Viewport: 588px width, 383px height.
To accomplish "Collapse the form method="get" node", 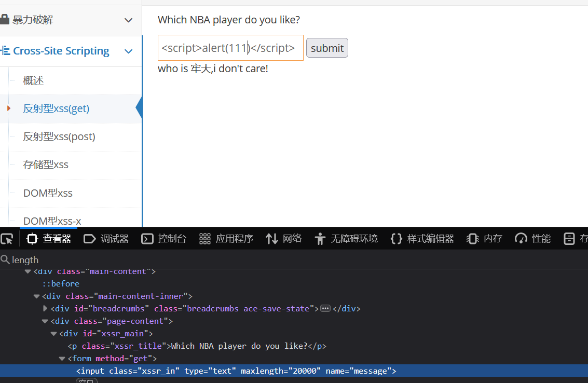I will pyautogui.click(x=62, y=359).
